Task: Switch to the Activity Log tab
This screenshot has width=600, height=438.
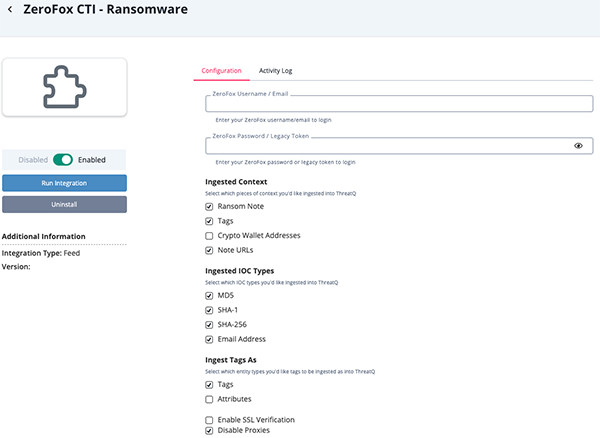Action: 276,71
